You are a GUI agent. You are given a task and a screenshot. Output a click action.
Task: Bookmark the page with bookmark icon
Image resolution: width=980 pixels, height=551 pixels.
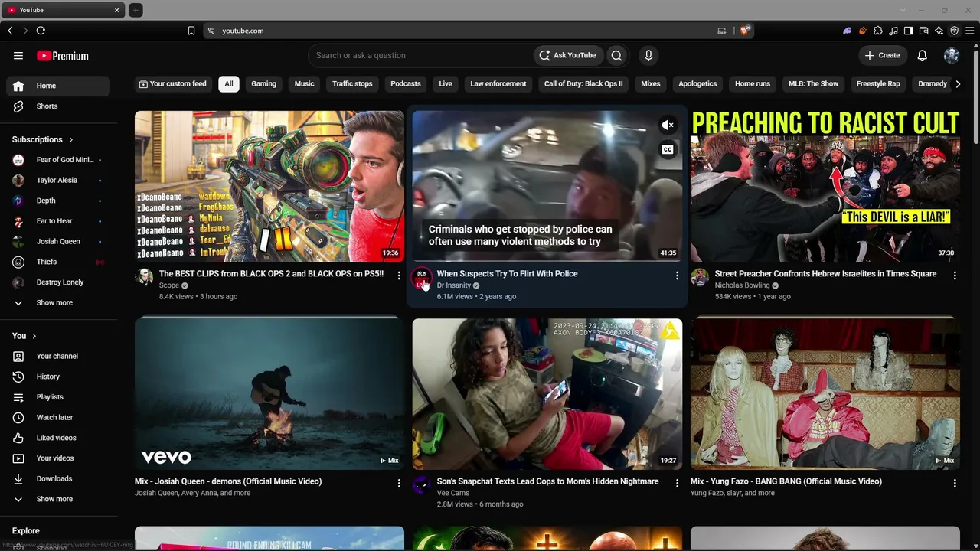click(x=191, y=31)
